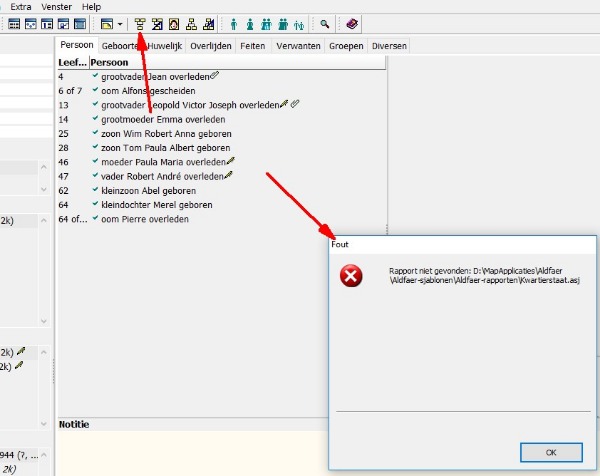Image resolution: width=600 pixels, height=476 pixels.
Task: Click the portrait photo report icon
Action: [174, 23]
